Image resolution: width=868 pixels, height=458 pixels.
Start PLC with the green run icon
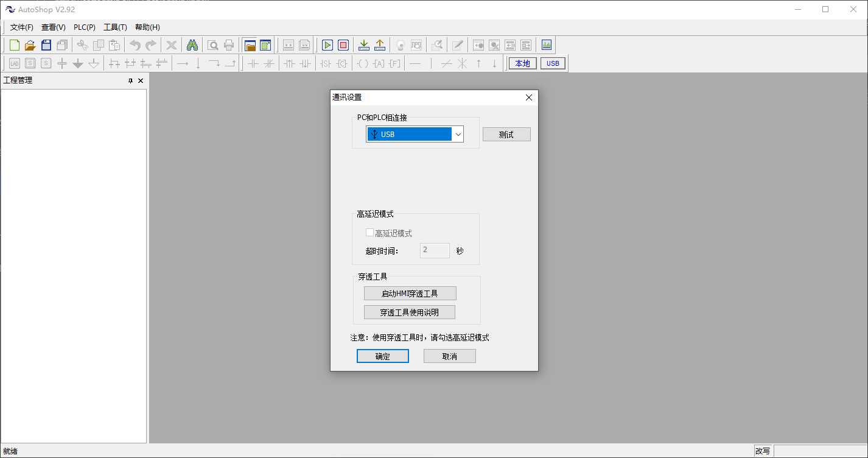point(327,45)
